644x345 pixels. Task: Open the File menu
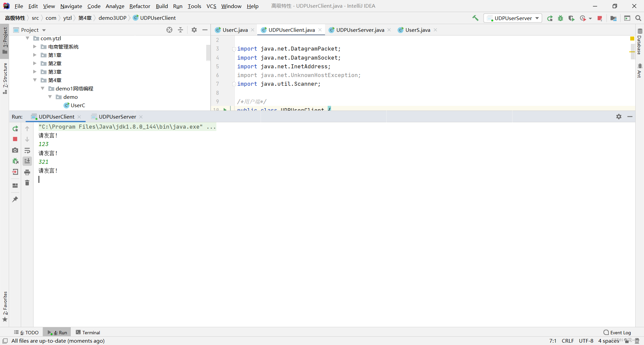19,6
